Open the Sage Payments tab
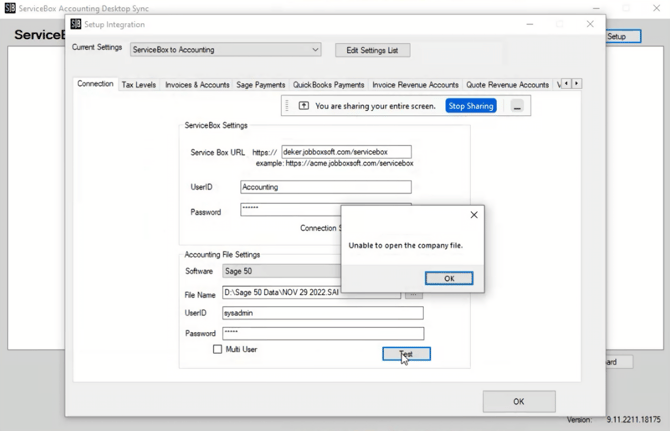Image resolution: width=670 pixels, height=431 pixels. tap(261, 85)
